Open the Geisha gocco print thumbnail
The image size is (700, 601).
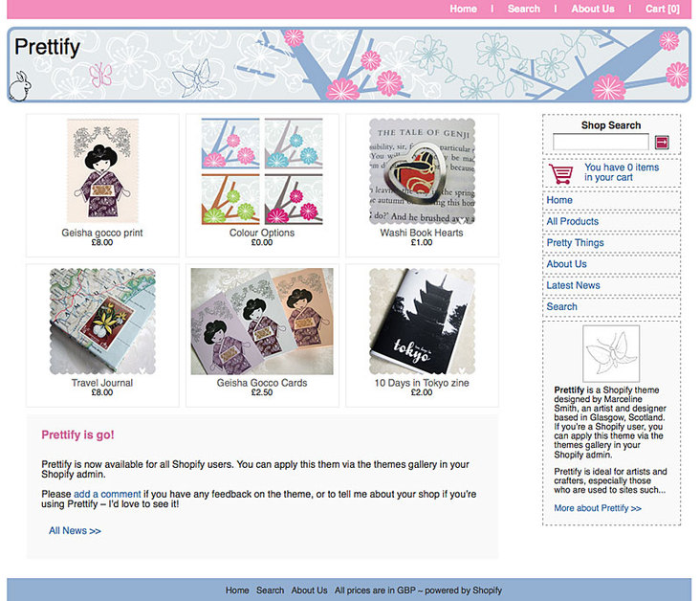click(102, 170)
